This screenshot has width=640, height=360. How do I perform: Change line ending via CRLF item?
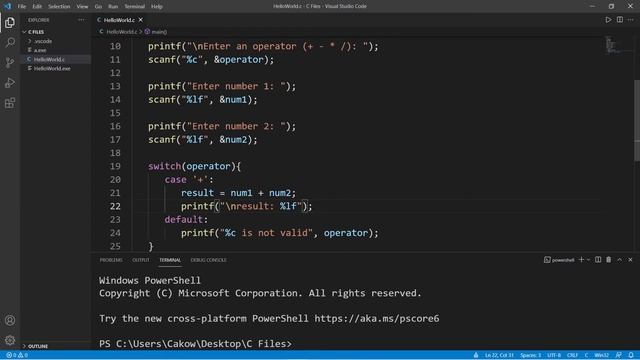[572, 355]
